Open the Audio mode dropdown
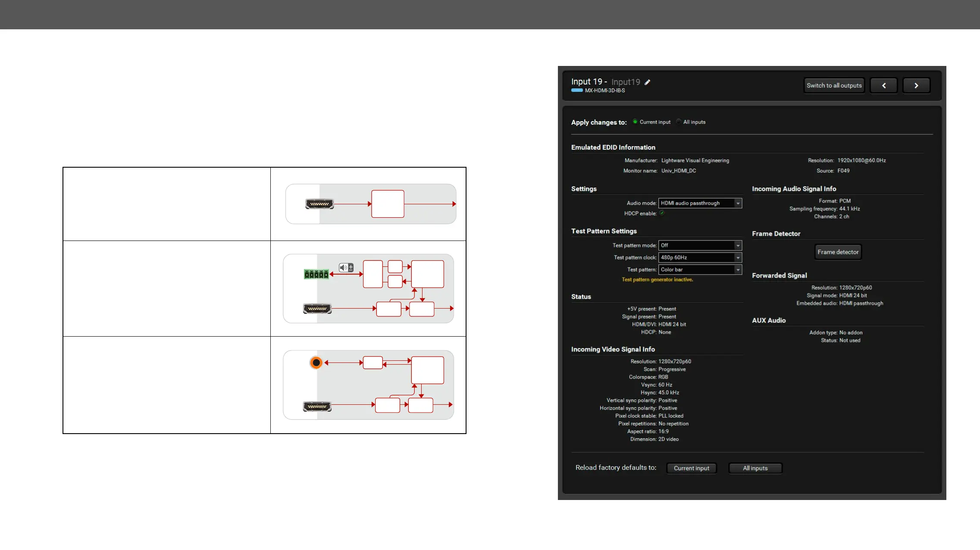The width and height of the screenshot is (980, 550). pos(700,203)
